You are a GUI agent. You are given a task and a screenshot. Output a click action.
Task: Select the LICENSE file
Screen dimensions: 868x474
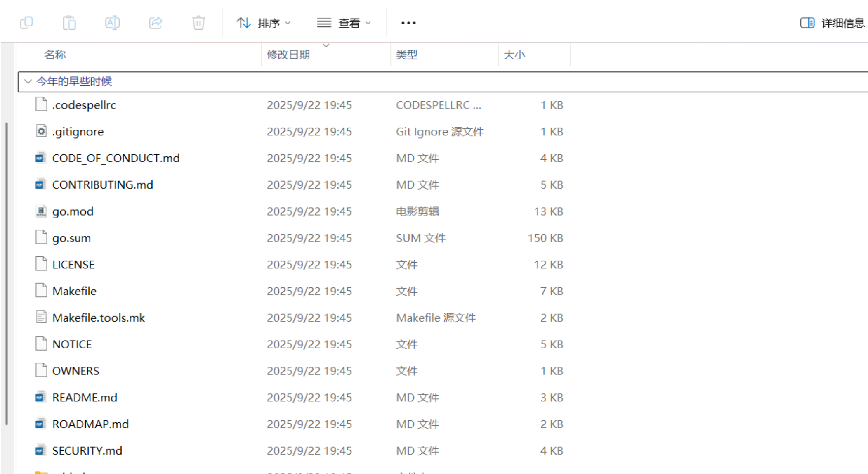pos(73,265)
